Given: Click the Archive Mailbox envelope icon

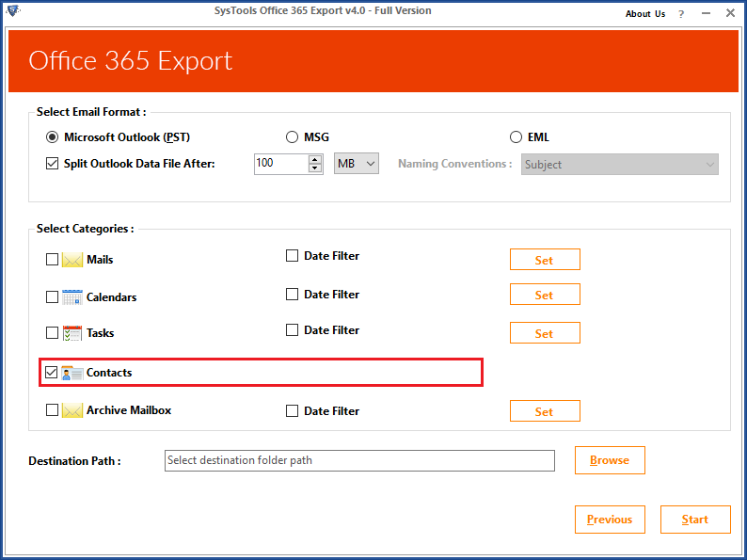Looking at the screenshot, I should pos(72,410).
